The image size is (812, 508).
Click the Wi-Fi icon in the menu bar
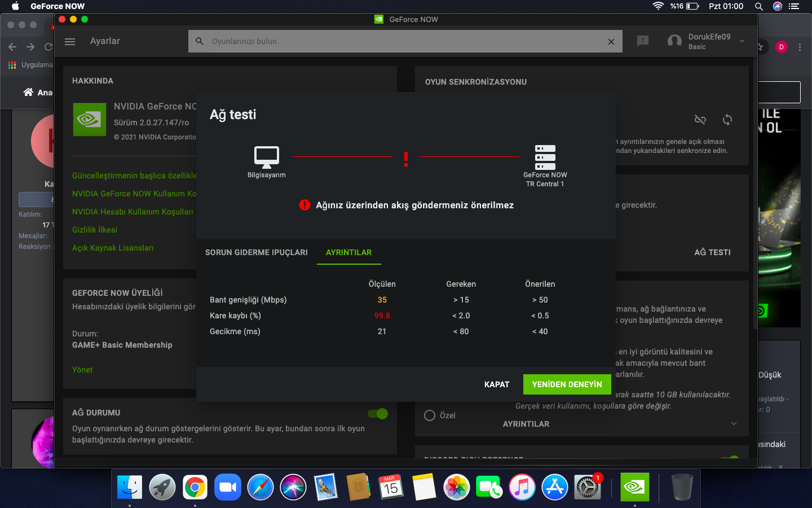point(658,6)
